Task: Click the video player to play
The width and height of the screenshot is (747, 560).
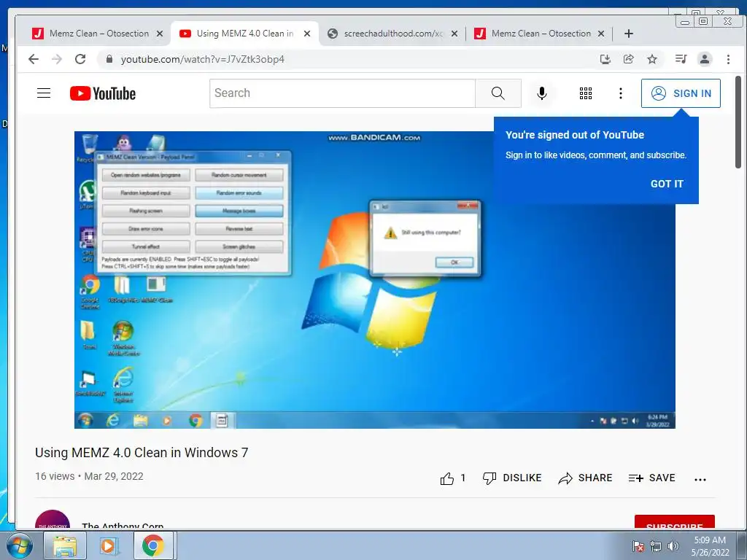Action: click(374, 279)
